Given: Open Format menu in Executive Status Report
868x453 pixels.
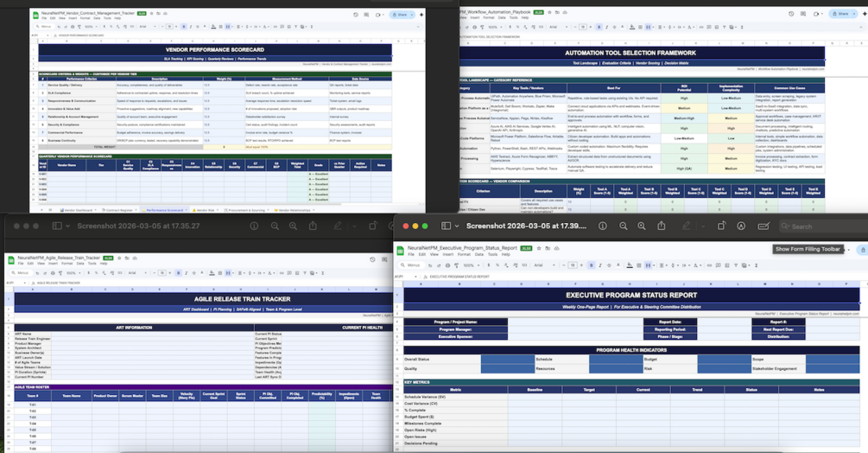Looking at the screenshot, I should coord(464,254).
